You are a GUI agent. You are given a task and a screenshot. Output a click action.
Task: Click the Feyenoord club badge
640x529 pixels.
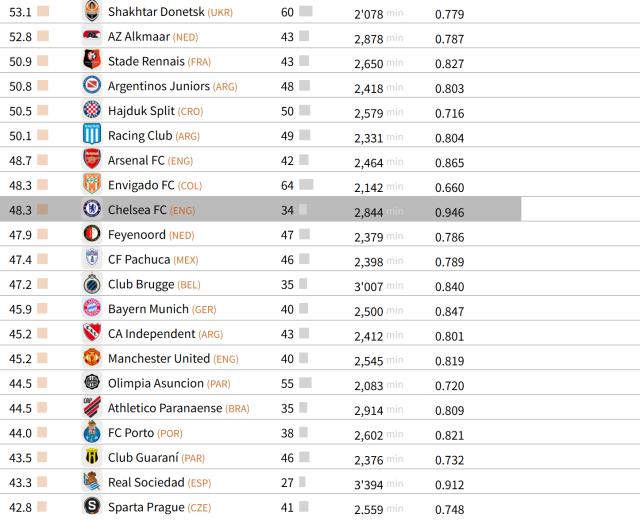click(91, 234)
